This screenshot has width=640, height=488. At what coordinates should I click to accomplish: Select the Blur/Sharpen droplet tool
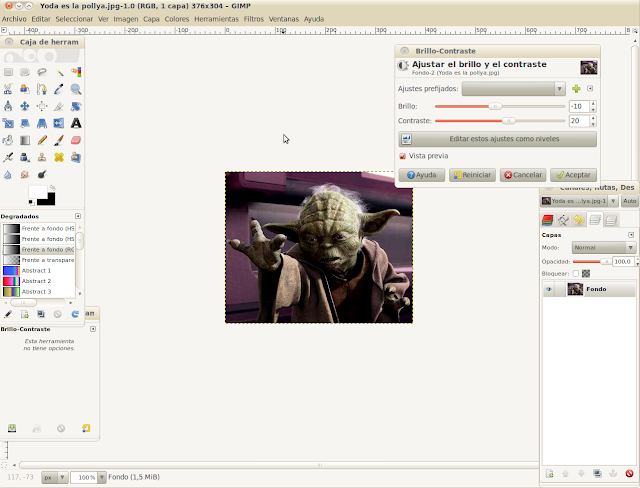tap(8, 175)
